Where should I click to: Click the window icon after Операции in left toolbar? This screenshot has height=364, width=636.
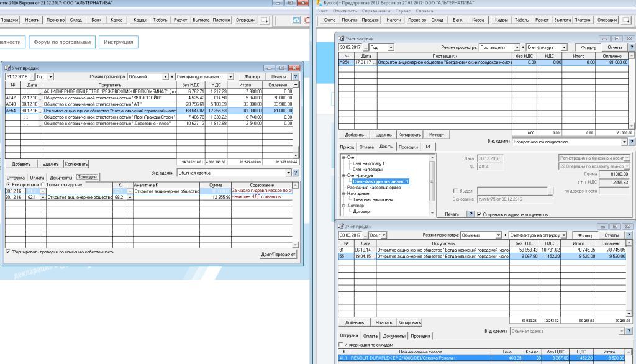click(265, 20)
